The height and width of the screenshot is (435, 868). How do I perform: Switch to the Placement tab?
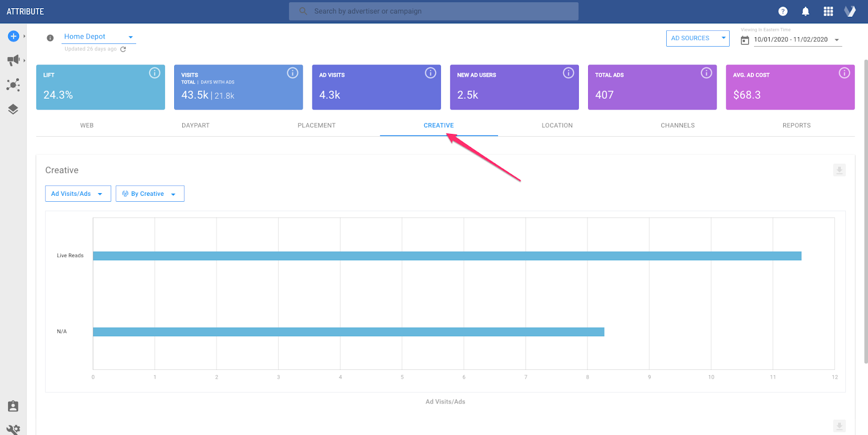coord(316,125)
